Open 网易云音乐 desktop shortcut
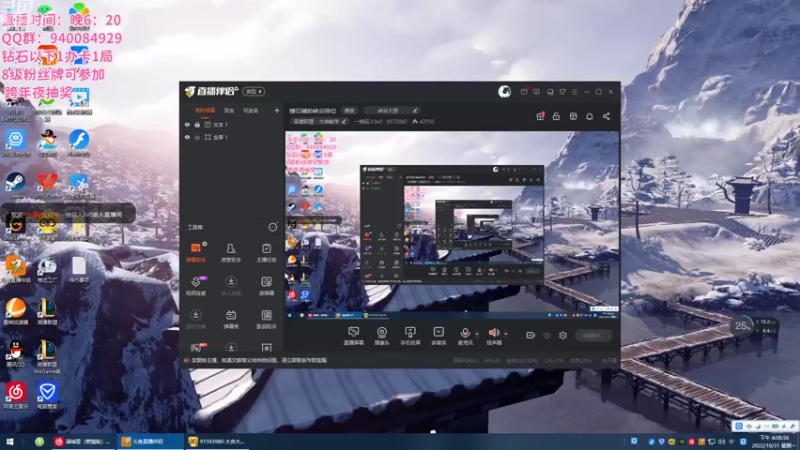This screenshot has width=800, height=450. pyautogui.click(x=16, y=396)
